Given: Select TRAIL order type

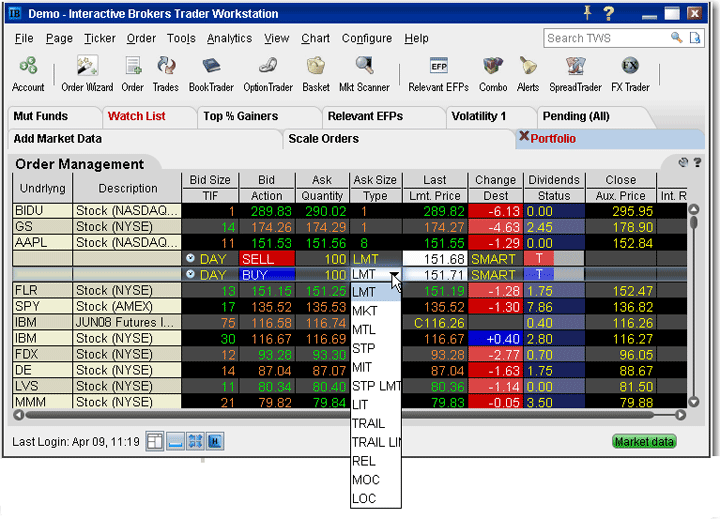Looking at the screenshot, I should pos(376,423).
